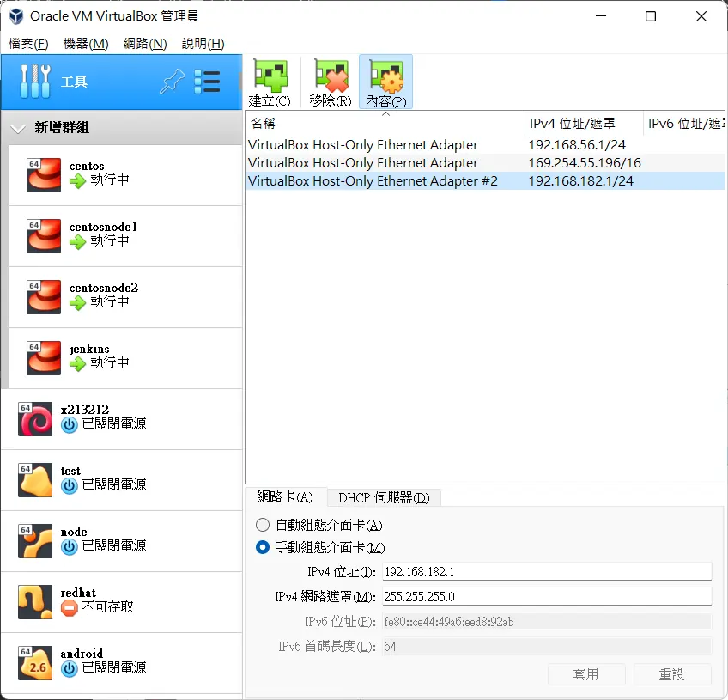Click the IPv4 address field 192.168.182.1
The image size is (728, 700).
pyautogui.click(x=547, y=571)
